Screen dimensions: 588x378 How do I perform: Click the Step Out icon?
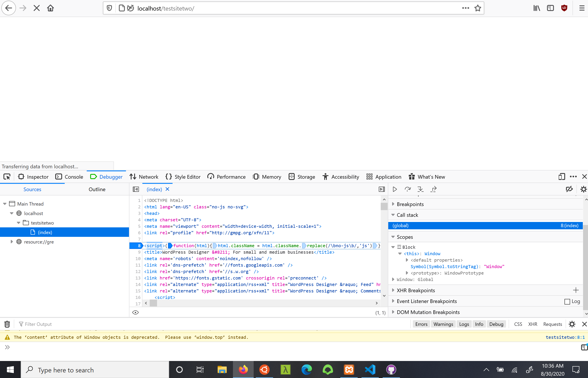(x=434, y=189)
